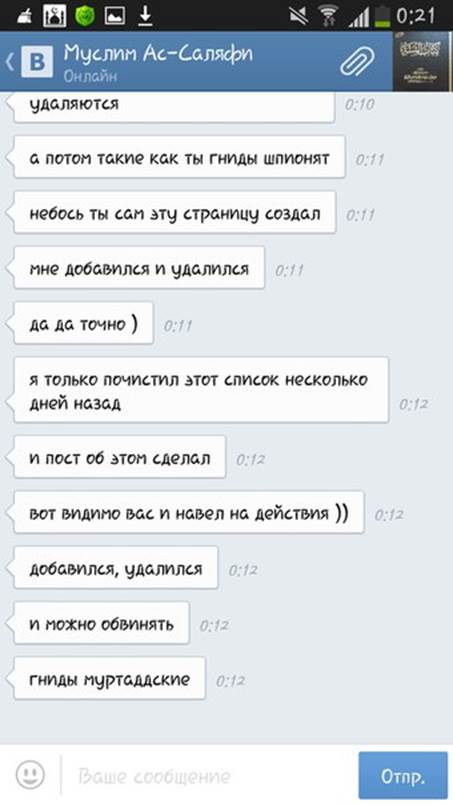
Task: Tap the Wi-Fi signal status icon
Action: pos(328,16)
